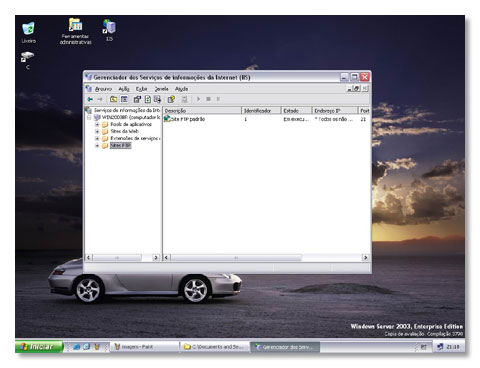Image resolution: width=480 pixels, height=368 pixels.
Task: Collapse the WIN2003BR computer node
Action: pos(89,117)
